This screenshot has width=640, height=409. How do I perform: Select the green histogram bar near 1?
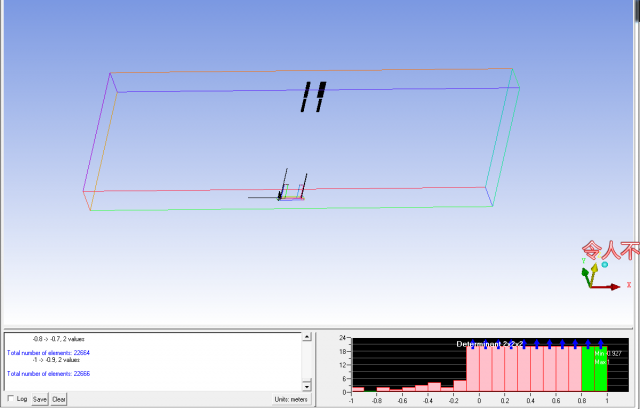pyautogui.click(x=601, y=368)
